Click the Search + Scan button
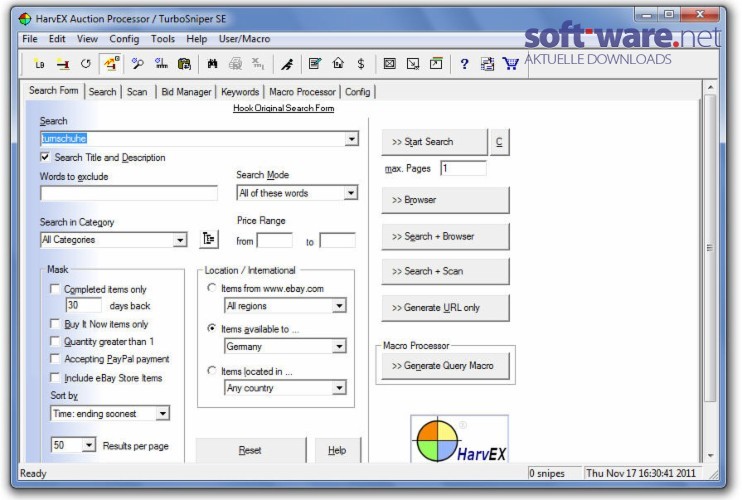742x500 pixels. point(445,271)
